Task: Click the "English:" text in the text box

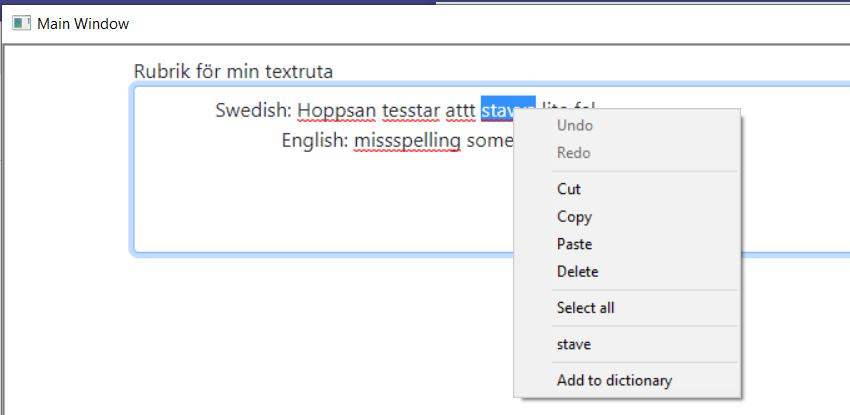Action: [x=314, y=141]
